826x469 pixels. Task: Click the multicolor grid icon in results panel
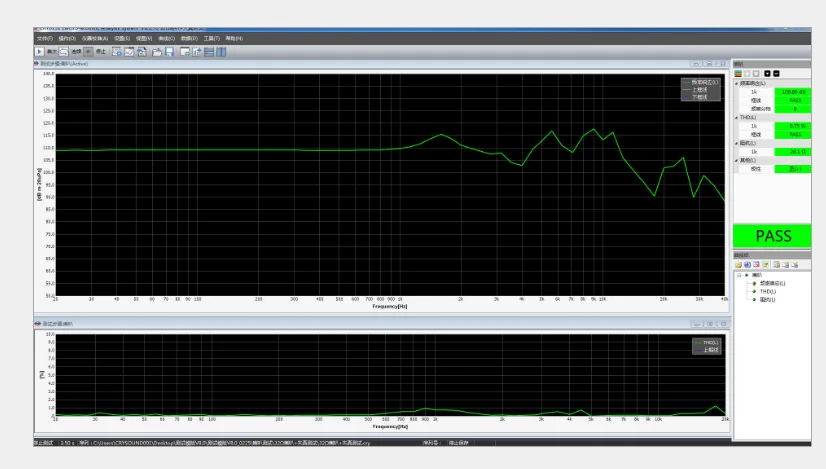coord(739,73)
